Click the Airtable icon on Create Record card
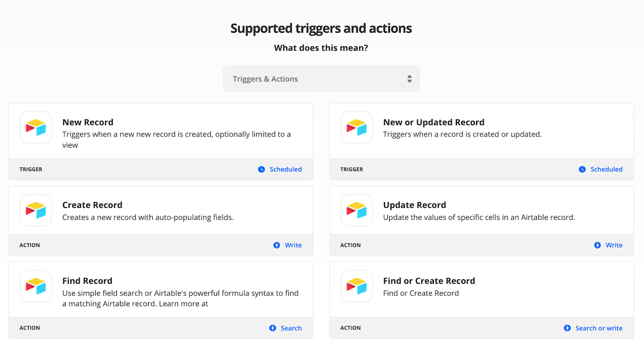 (36, 210)
